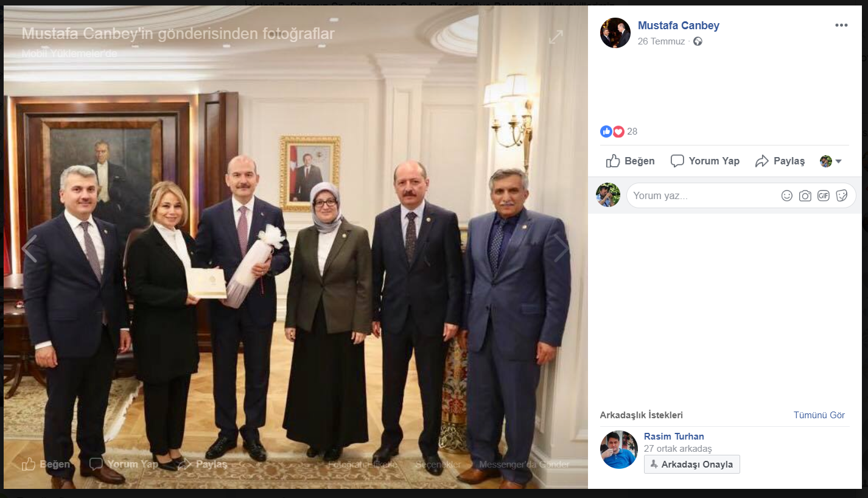Screen dimensions: 868x498
Task: Click Beğen on the photo overlay bar
Action: [x=46, y=464]
